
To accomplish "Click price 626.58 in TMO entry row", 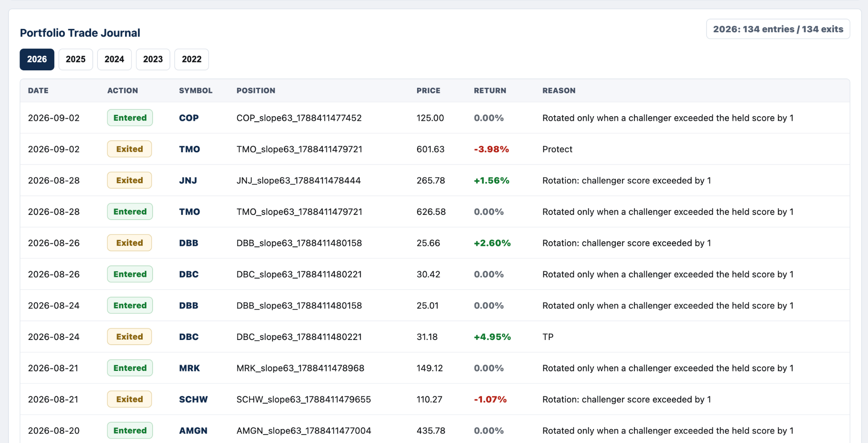I will [431, 212].
